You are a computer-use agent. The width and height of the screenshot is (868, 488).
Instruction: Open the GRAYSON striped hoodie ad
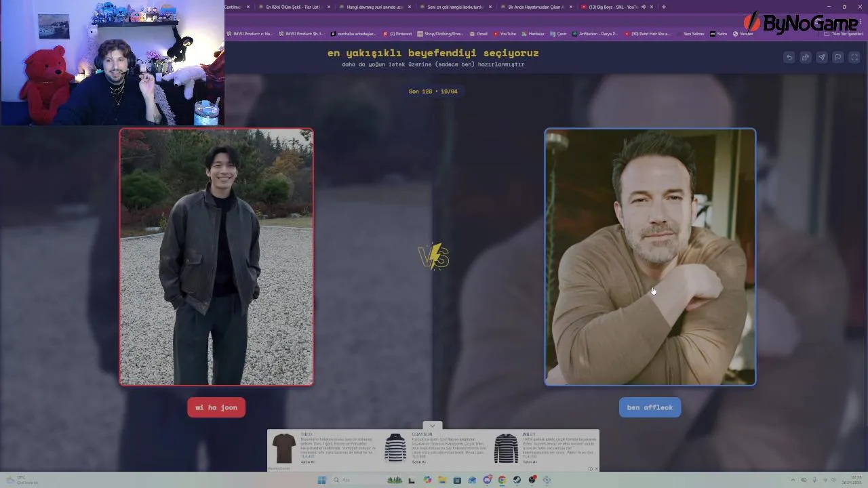434,449
